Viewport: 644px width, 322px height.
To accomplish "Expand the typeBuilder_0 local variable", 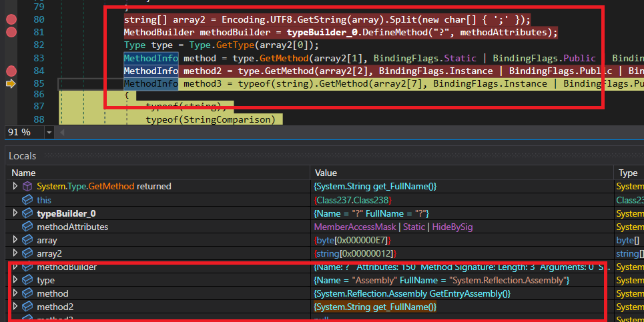I will click(x=15, y=213).
